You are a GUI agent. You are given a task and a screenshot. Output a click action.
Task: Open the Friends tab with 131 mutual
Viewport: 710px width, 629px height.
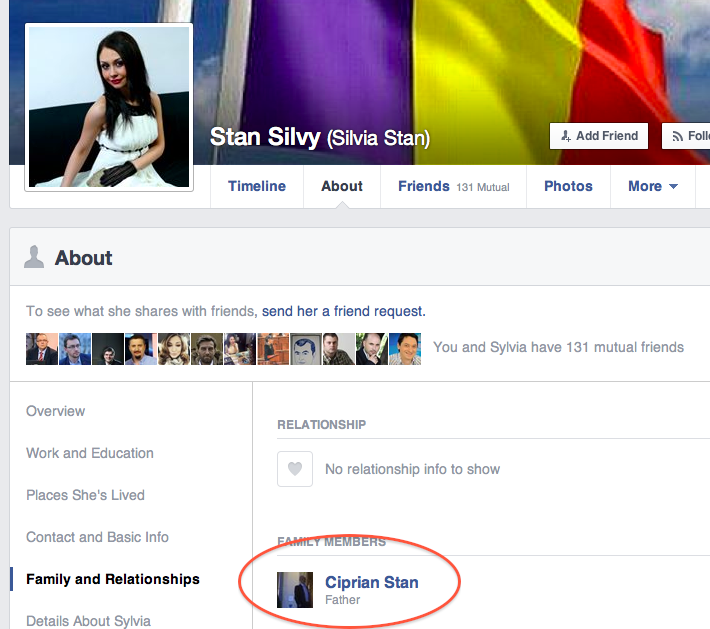click(x=453, y=186)
